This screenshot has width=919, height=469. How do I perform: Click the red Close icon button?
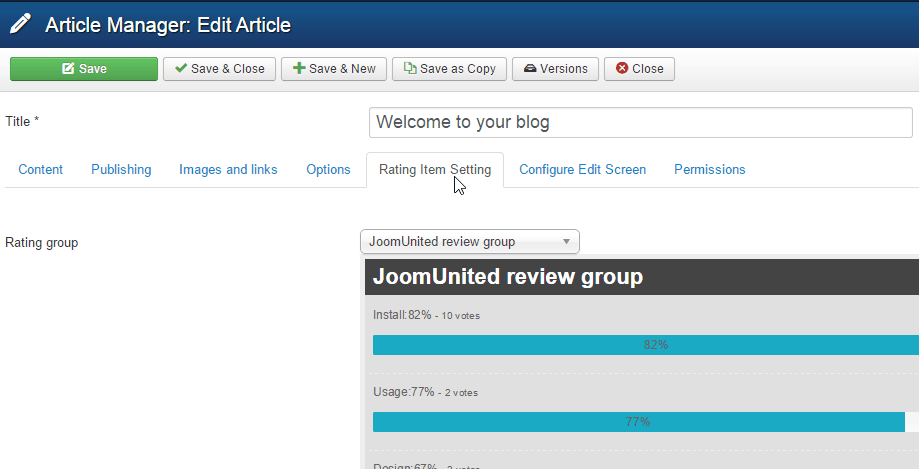(x=622, y=69)
